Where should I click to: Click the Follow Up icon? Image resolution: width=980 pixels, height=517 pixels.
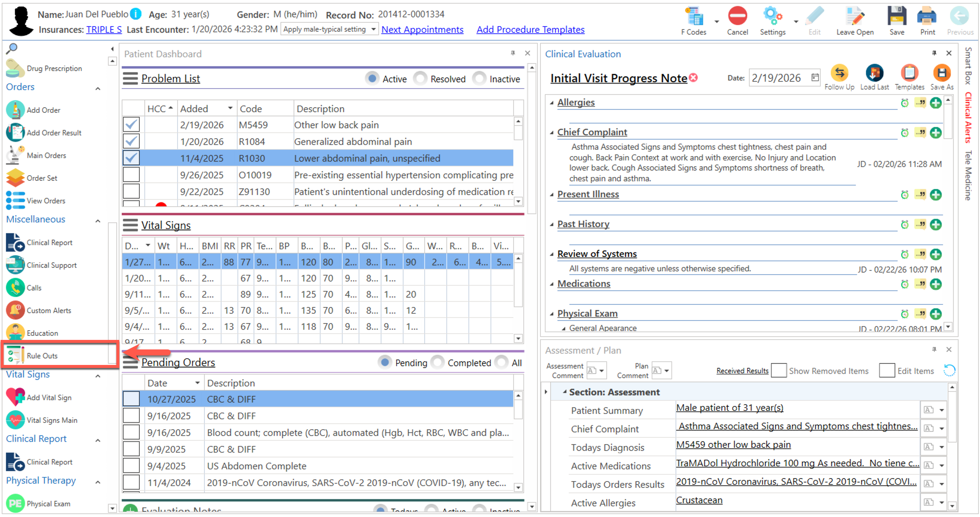pos(839,73)
